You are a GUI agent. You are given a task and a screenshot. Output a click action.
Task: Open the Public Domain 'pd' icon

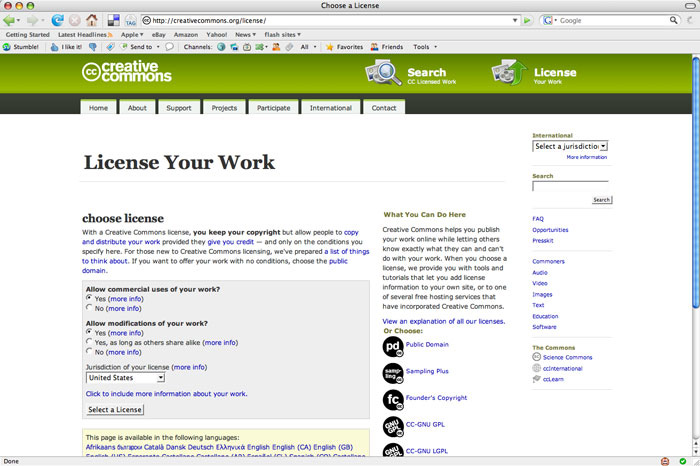pyautogui.click(x=392, y=346)
